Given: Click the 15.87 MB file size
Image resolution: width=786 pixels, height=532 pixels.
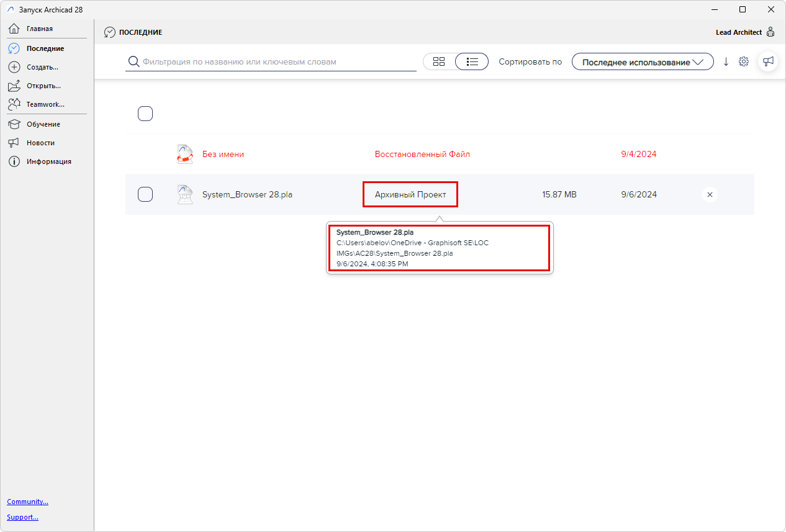Looking at the screenshot, I should point(559,194).
